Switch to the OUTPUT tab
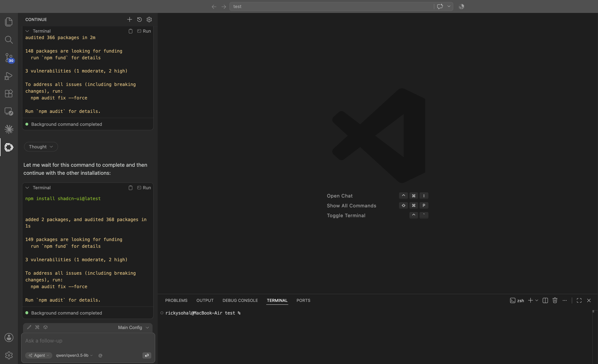This screenshot has height=364, width=598. pyautogui.click(x=205, y=300)
